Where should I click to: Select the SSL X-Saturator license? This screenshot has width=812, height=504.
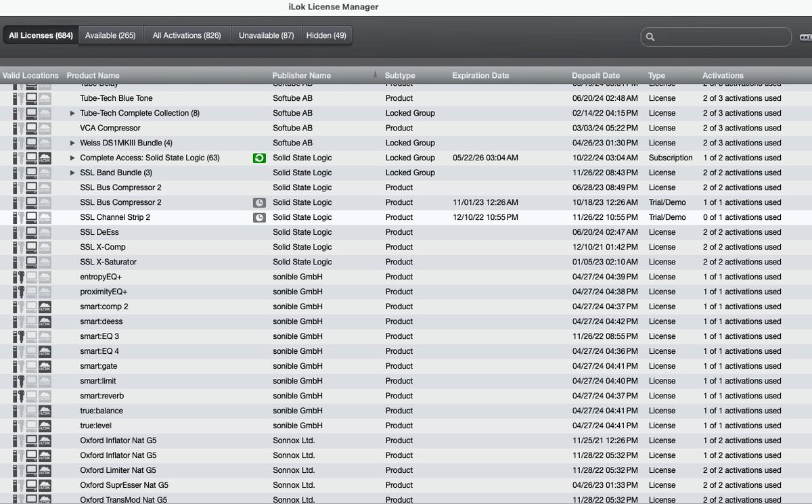point(108,262)
